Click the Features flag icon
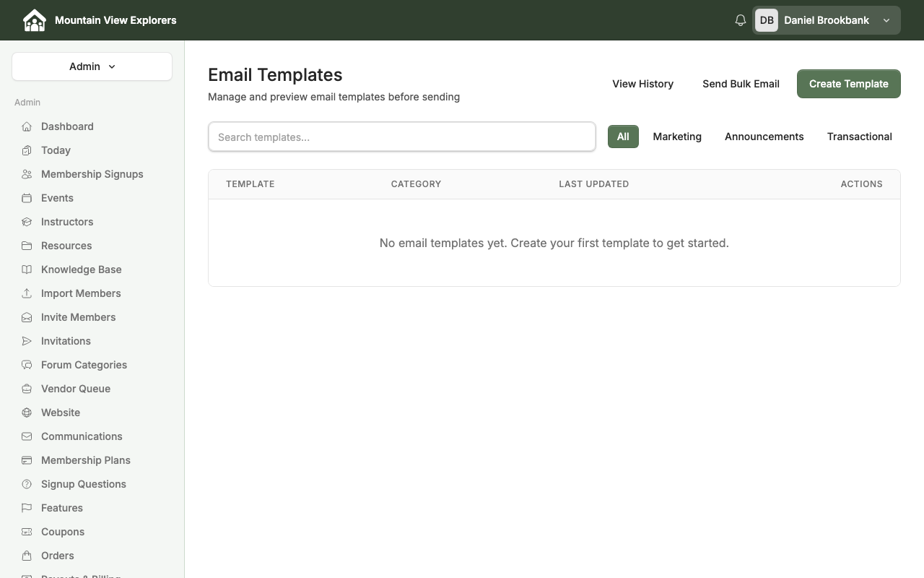Screen dimensions: 924x578 27,508
